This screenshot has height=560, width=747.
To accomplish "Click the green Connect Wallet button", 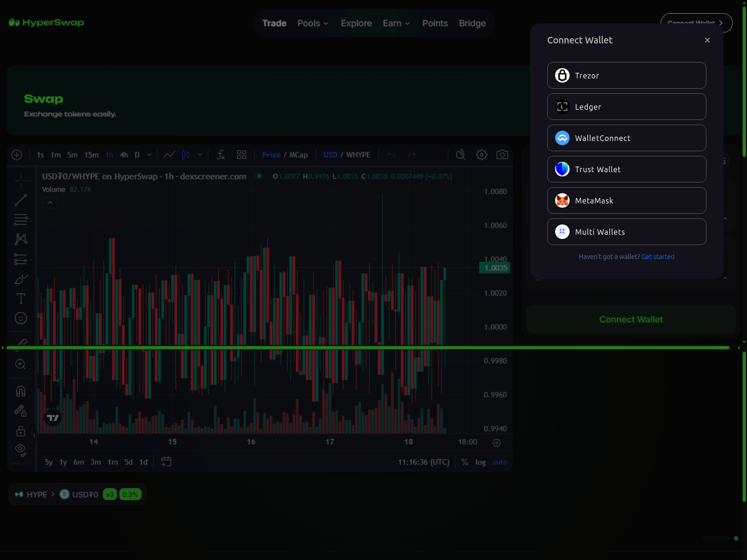I will (631, 320).
